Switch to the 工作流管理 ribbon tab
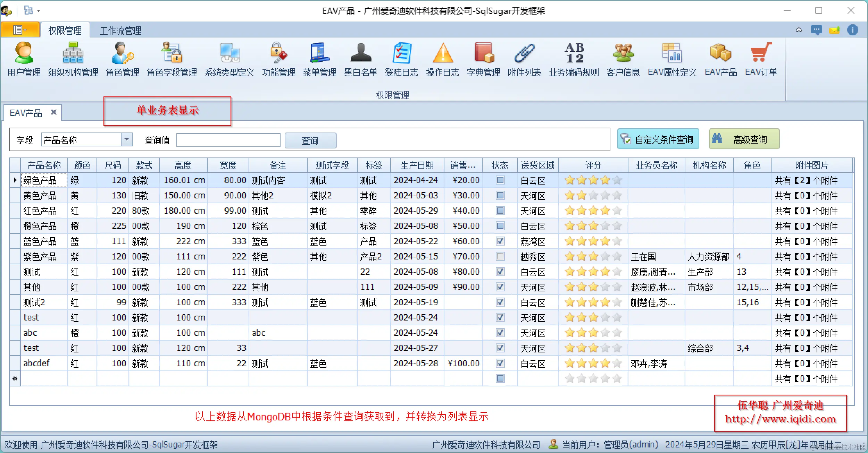868x453 pixels. tap(120, 31)
